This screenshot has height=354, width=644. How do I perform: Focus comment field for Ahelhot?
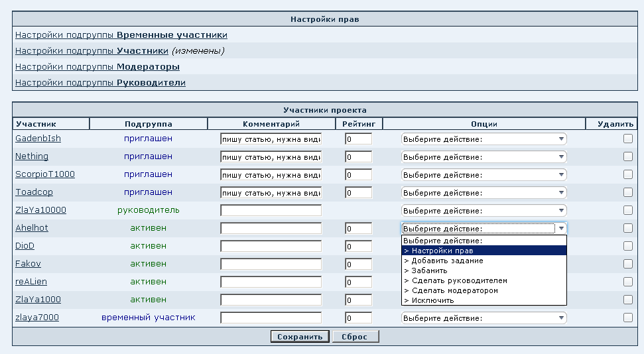[x=271, y=228]
